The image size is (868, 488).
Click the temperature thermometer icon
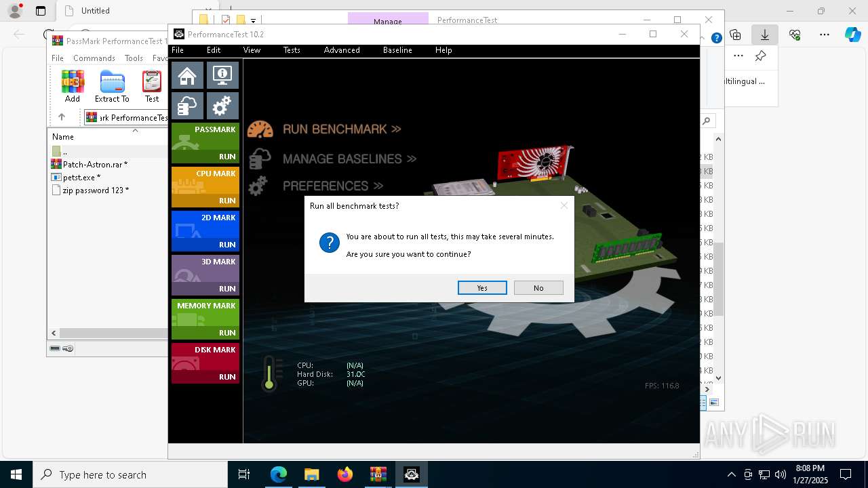tap(271, 373)
